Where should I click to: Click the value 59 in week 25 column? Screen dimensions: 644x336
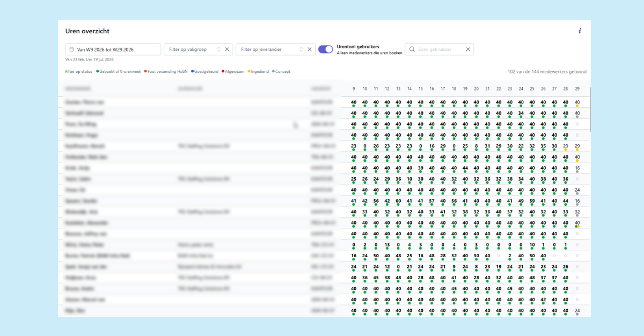[532, 201]
